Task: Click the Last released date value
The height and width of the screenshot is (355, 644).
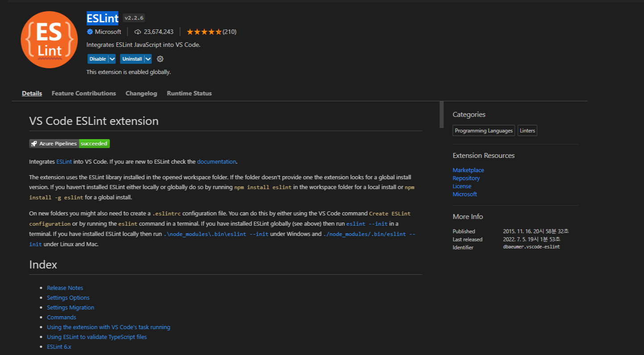Action: 533,239
